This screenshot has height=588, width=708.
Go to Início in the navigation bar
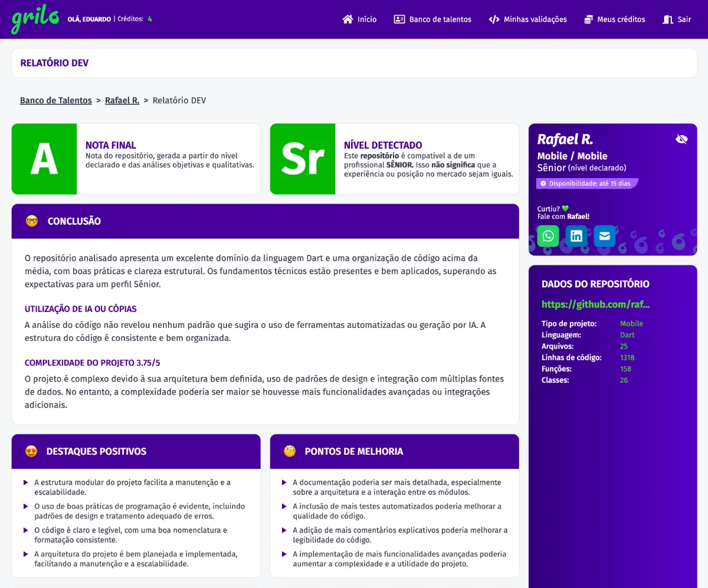[x=367, y=19]
